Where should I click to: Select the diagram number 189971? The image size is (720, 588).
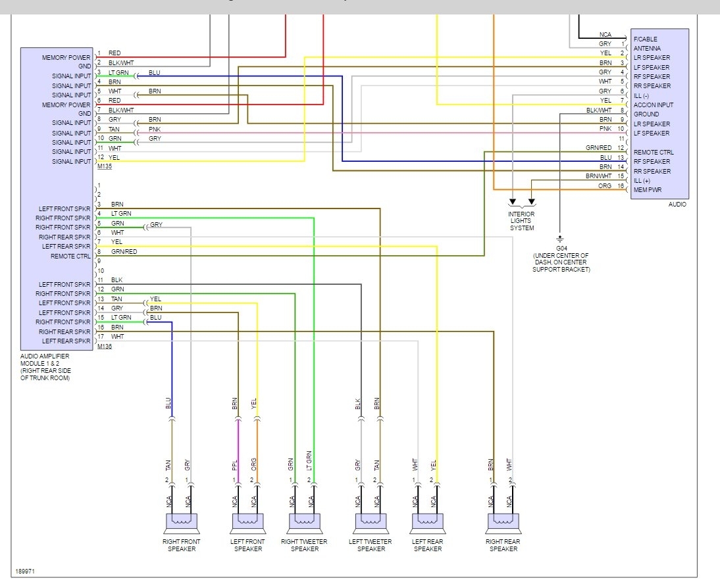(25, 572)
